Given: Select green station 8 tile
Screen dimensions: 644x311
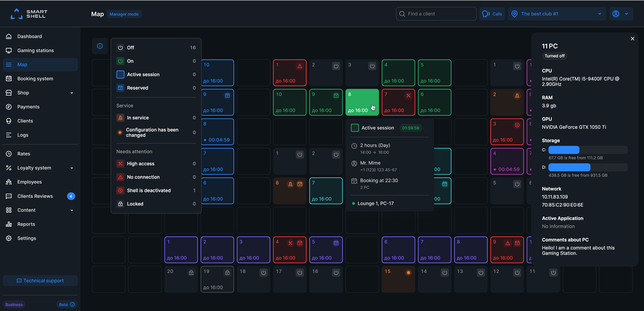Looking at the screenshot, I should point(362,102).
